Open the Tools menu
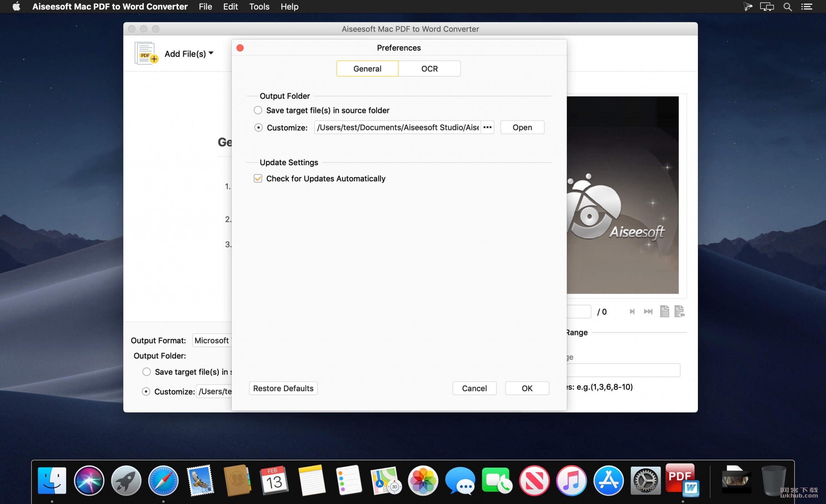Screen dimensions: 826x504 point(259,7)
